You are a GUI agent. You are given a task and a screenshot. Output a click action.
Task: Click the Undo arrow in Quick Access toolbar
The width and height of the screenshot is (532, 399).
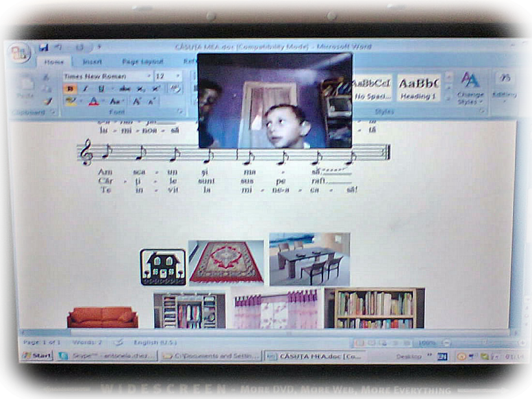point(59,47)
